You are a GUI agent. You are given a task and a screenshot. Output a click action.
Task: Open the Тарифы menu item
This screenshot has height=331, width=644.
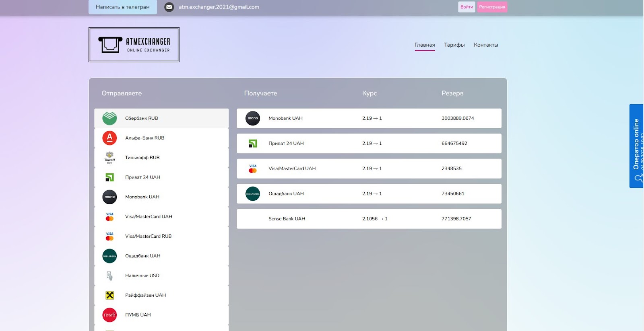[x=454, y=45]
